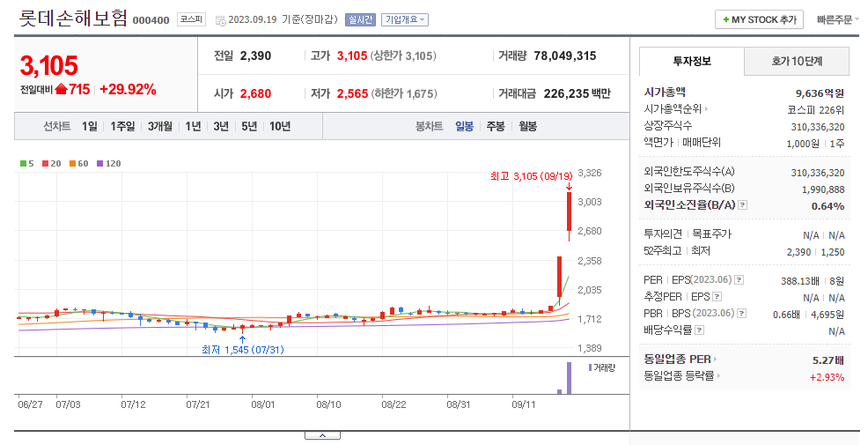Open the 동일업종 PER link
The image size is (868, 445).
coord(680,360)
